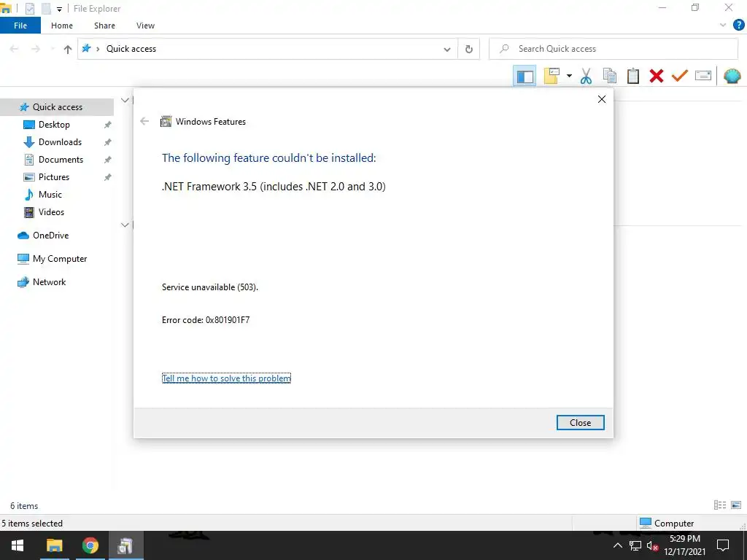Open the File Explorer Help icon
Viewport: 747px width, 560px height.
point(739,26)
